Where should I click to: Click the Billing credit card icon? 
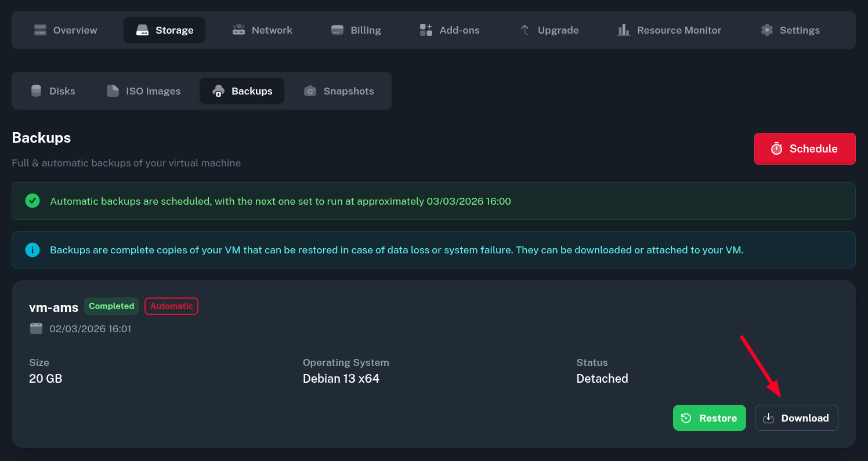tap(337, 30)
